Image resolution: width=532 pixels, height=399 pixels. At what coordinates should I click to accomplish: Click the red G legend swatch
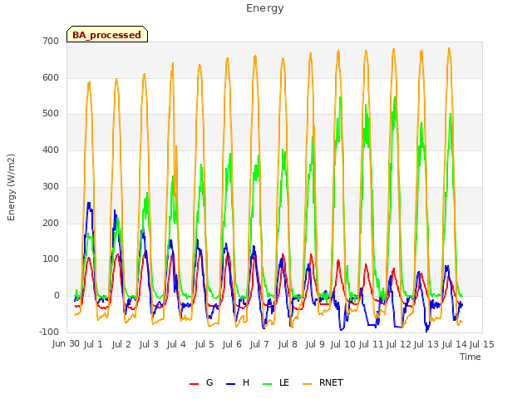194,384
